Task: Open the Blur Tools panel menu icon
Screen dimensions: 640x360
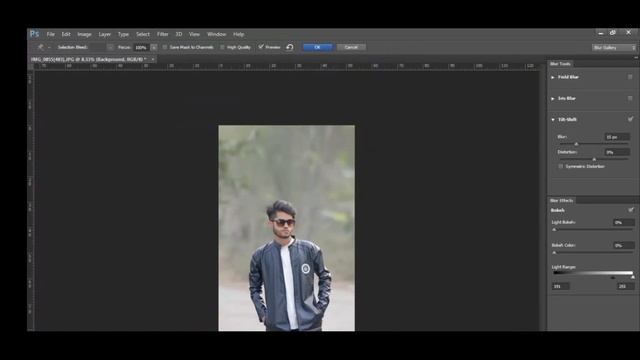Action: tap(636, 58)
